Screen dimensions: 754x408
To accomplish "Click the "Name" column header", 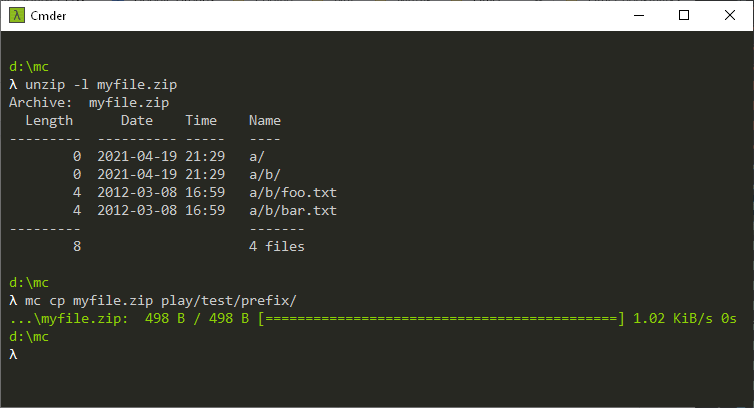I will (x=265, y=120).
